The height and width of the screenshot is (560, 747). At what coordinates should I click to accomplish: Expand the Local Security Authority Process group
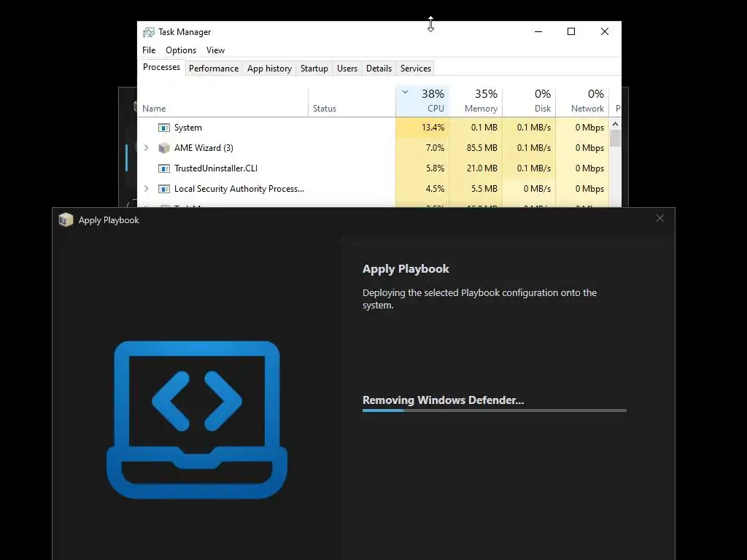(146, 189)
